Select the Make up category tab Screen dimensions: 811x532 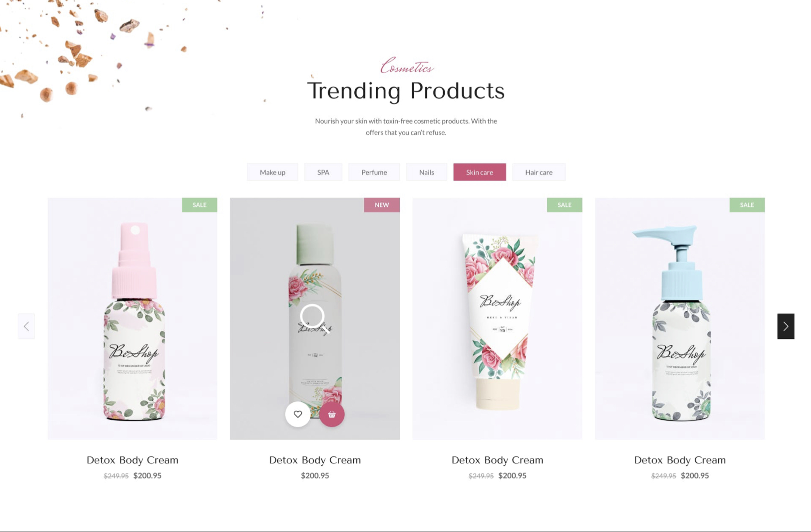[x=273, y=172]
